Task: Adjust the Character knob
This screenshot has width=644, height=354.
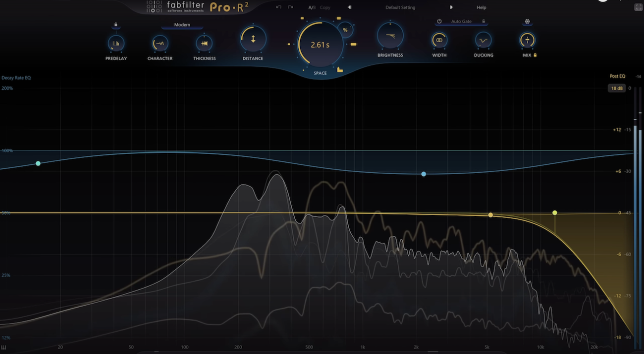Action: (x=160, y=44)
